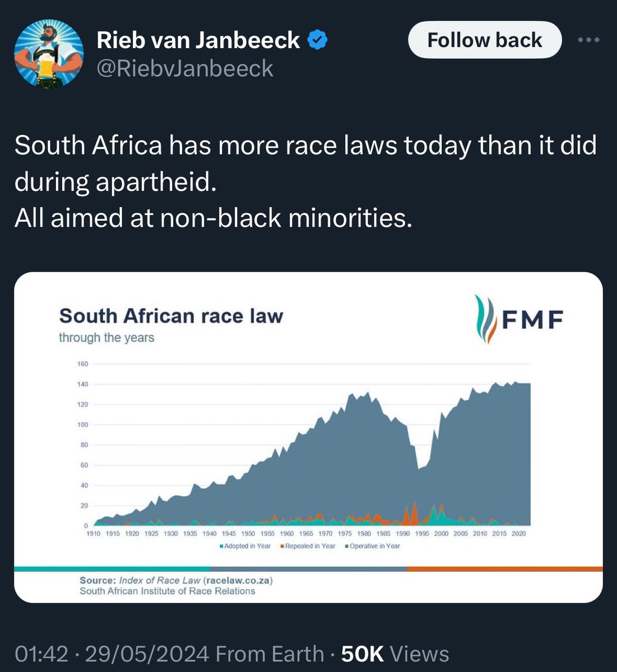Open the @RiebvJanbeeck handle link
617x672 pixels.
(185, 68)
